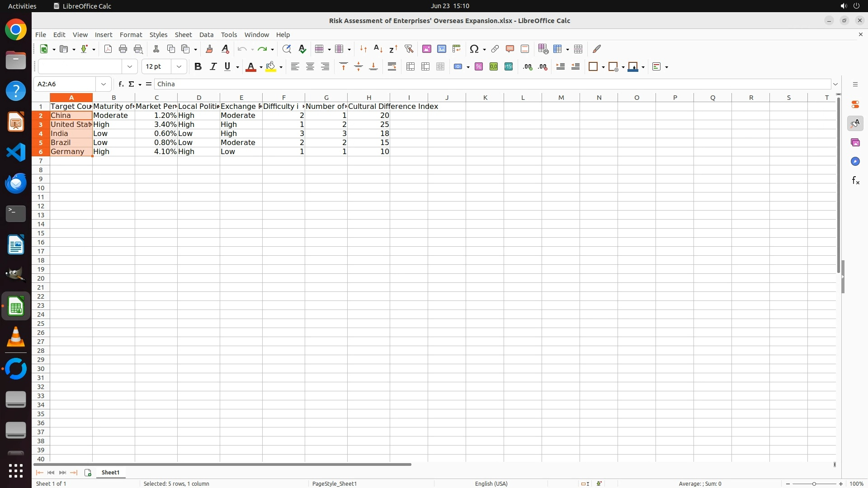Open the font name dropdown list

pos(130,67)
